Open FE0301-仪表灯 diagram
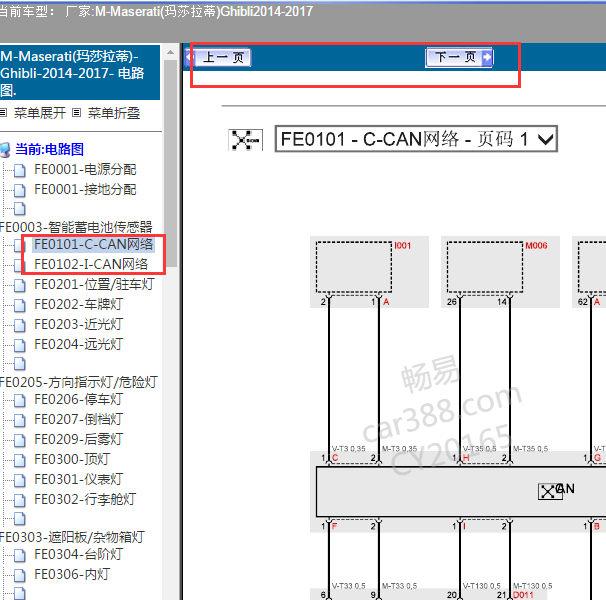 coord(78,479)
